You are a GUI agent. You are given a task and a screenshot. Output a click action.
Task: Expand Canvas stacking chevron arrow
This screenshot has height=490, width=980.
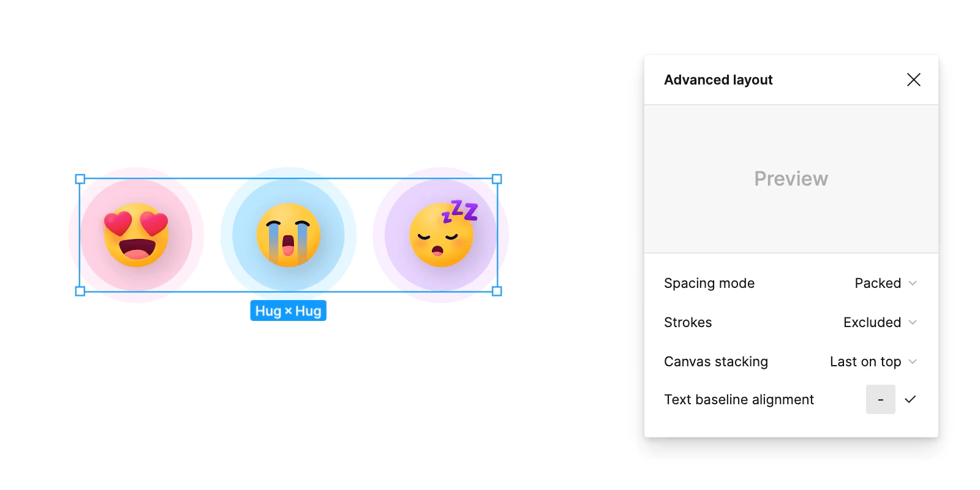pos(913,361)
